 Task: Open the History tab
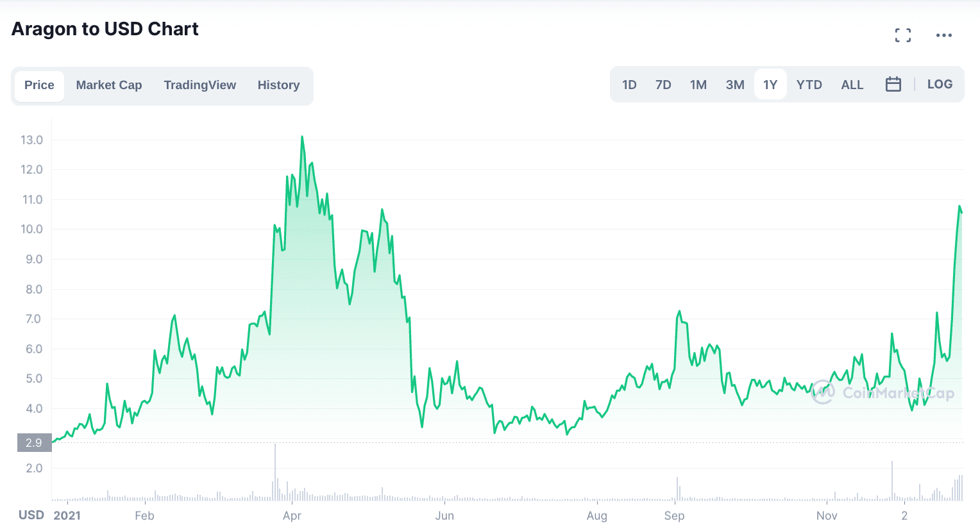[x=278, y=85]
